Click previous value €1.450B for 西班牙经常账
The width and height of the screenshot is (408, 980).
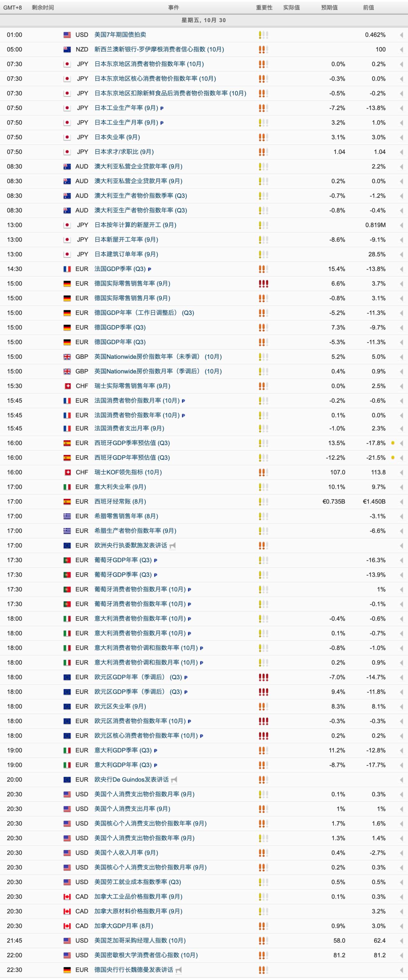pyautogui.click(x=374, y=502)
